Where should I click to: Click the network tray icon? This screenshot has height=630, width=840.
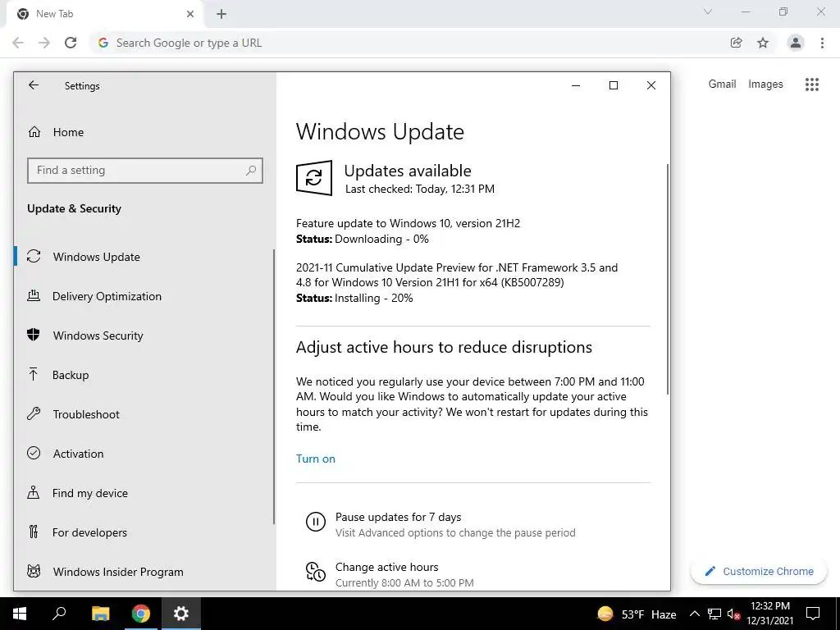(x=714, y=614)
